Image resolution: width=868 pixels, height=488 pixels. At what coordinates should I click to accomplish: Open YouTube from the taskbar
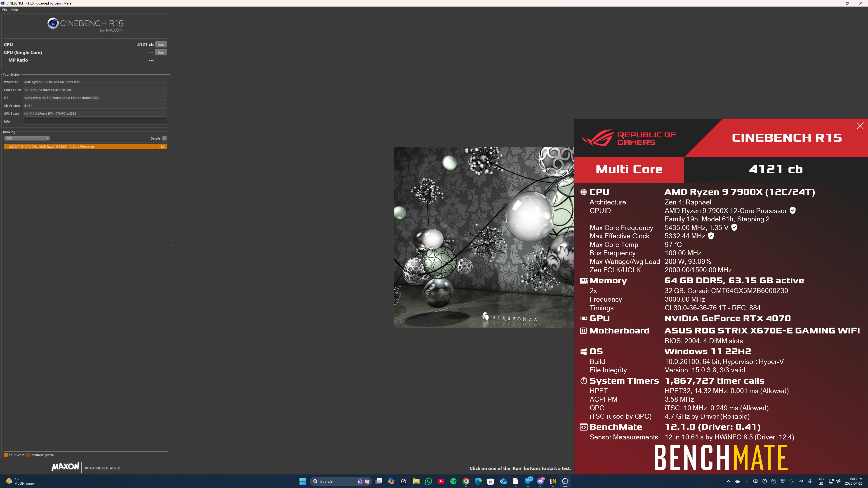tap(441, 481)
